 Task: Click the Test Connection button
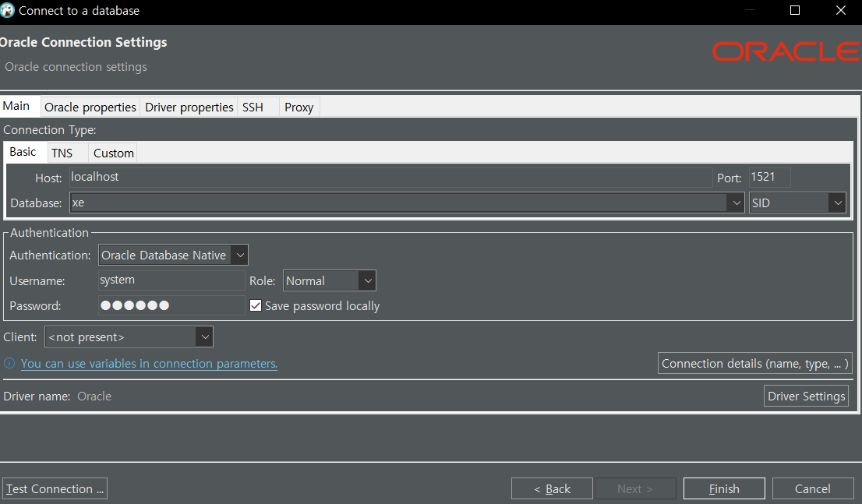[55, 488]
